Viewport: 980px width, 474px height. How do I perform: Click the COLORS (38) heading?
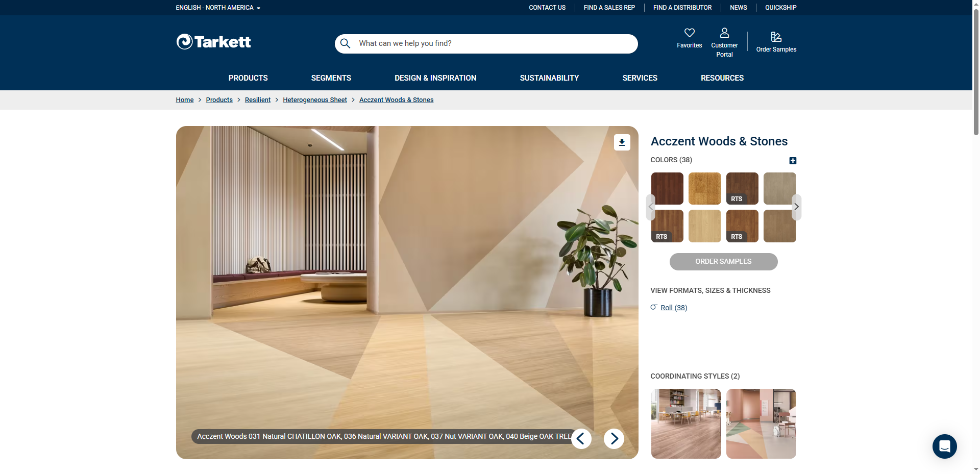tap(671, 160)
